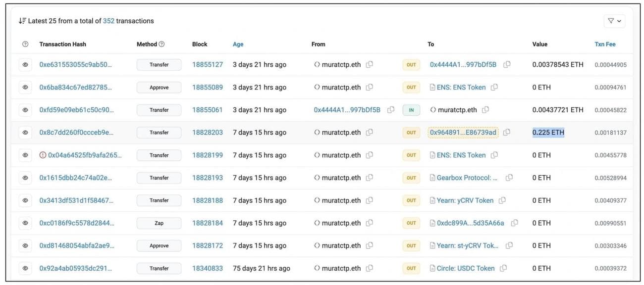This screenshot has height=285, width=644.
Task: Open the Gearbox Protocol recipient link
Action: tap(466, 178)
